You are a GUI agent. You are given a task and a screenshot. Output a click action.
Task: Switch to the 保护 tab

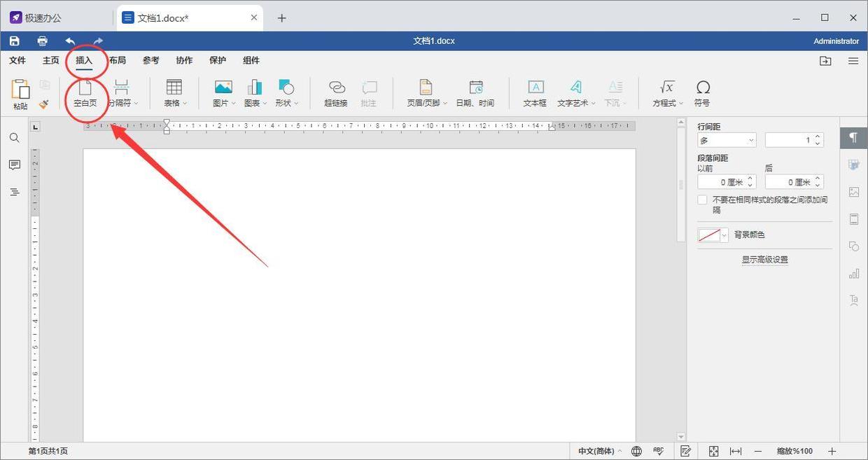click(x=218, y=61)
